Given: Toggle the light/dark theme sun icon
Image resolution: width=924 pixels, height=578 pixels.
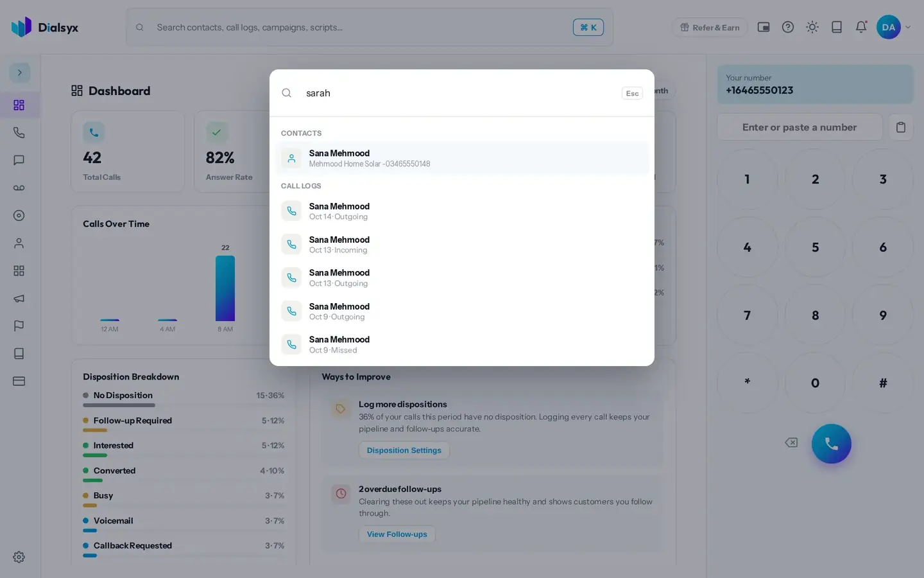Looking at the screenshot, I should pyautogui.click(x=812, y=27).
